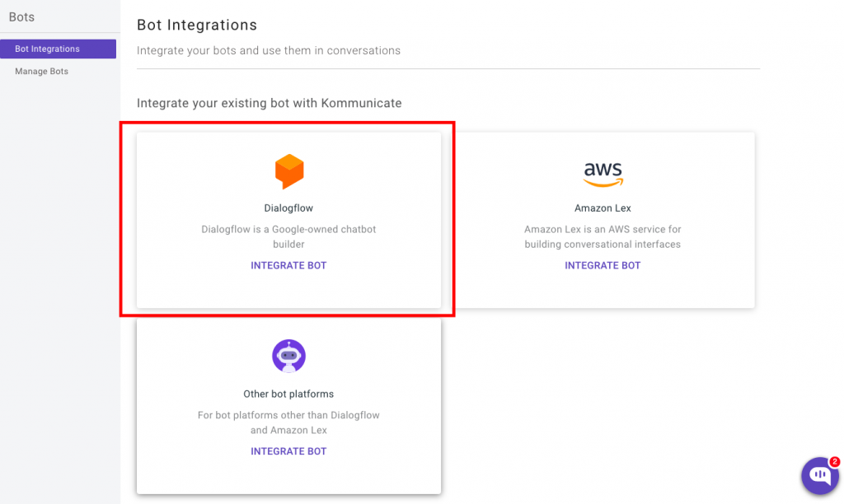Select the Other bot platforms title
The image size is (844, 504).
point(288,394)
